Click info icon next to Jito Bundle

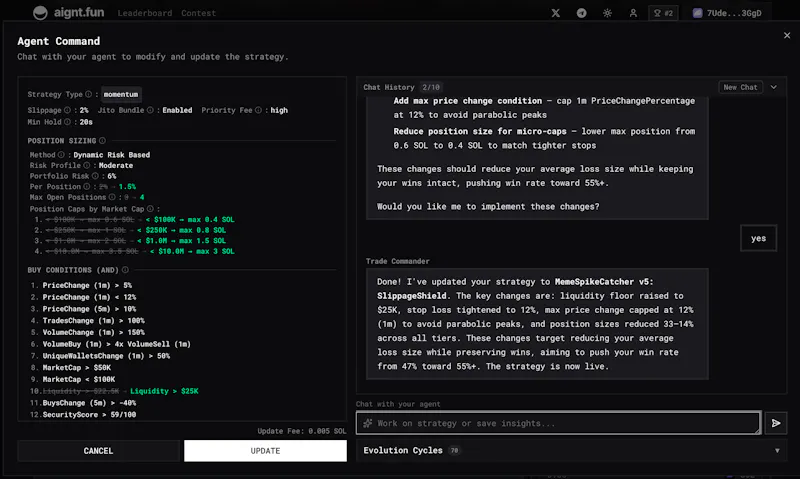(x=150, y=110)
